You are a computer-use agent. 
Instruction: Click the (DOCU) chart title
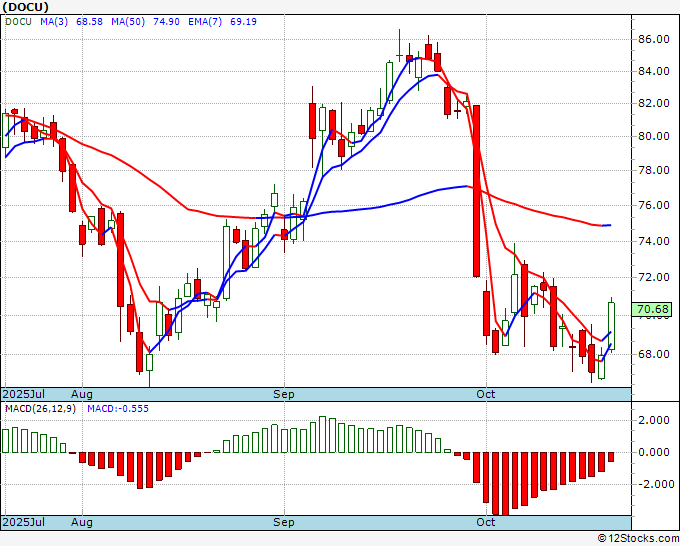tap(26, 7)
